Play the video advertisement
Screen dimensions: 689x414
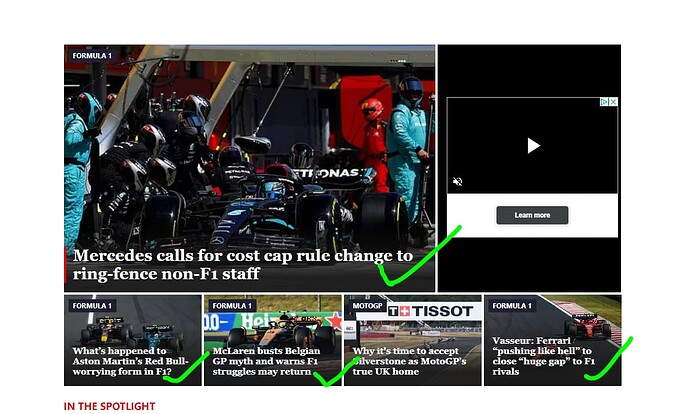(x=533, y=145)
